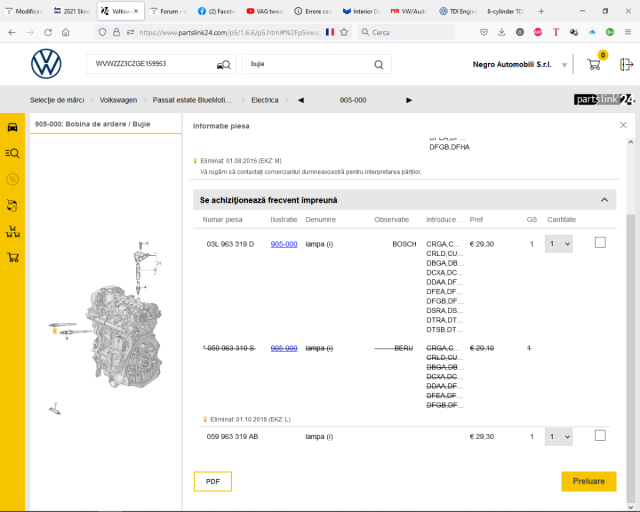640x512 pixels.
Task: Switch to the 2021 Skoda browser tab
Action: click(71, 11)
